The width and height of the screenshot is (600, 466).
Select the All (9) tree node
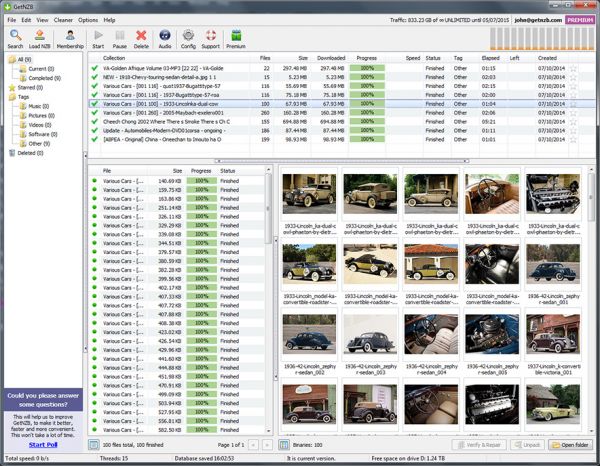22,60
